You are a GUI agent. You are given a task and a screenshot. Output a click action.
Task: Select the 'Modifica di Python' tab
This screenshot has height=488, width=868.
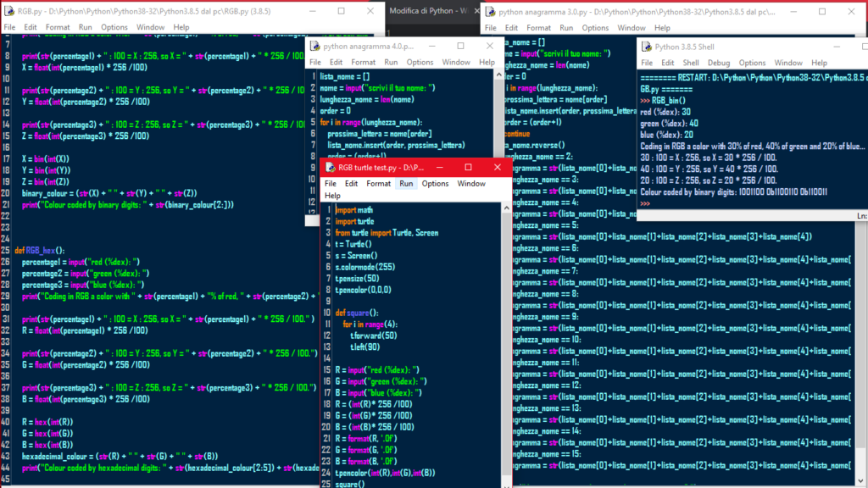428,10
